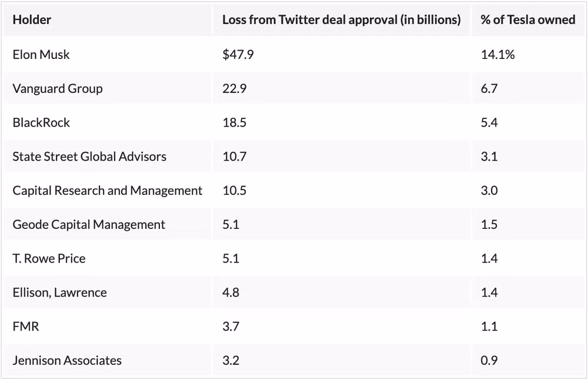Select the 22.9 loss value
The image size is (588, 379).
coord(235,89)
